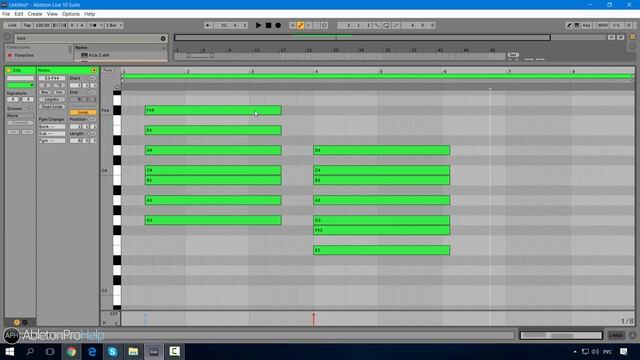The image size is (640, 360).
Task: Select the E3 note in piano roll
Action: [x=382, y=250]
